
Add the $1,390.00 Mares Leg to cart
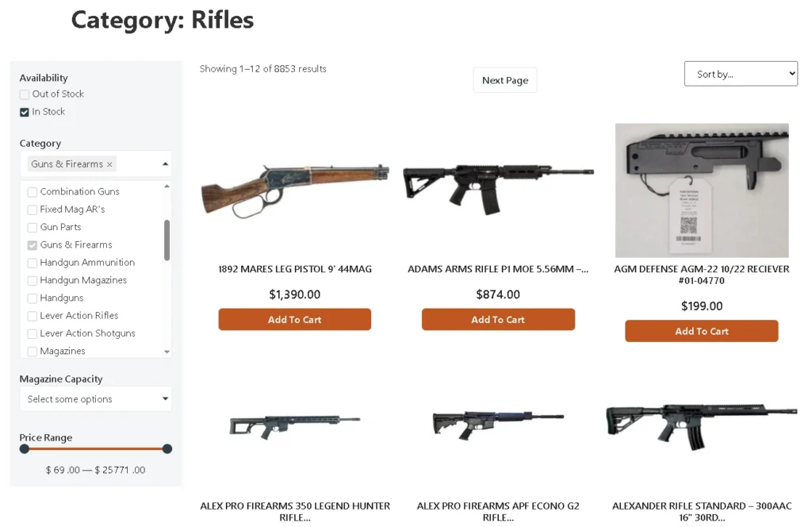(x=294, y=320)
